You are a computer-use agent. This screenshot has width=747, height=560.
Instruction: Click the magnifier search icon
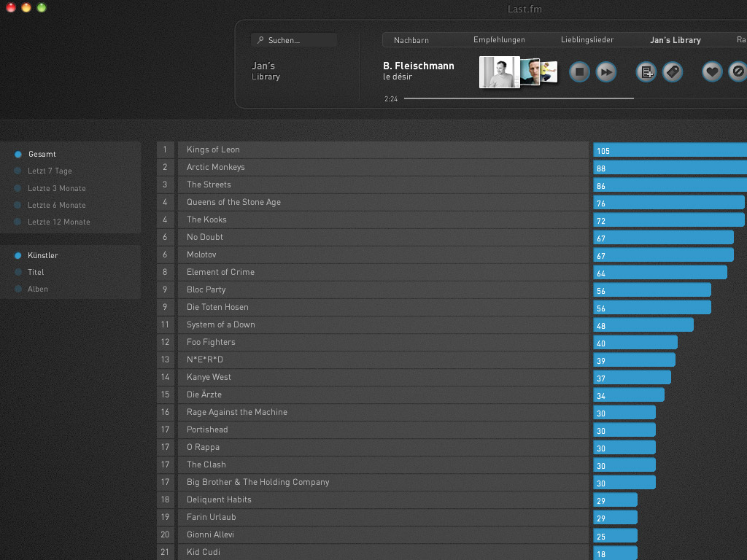pyautogui.click(x=260, y=40)
